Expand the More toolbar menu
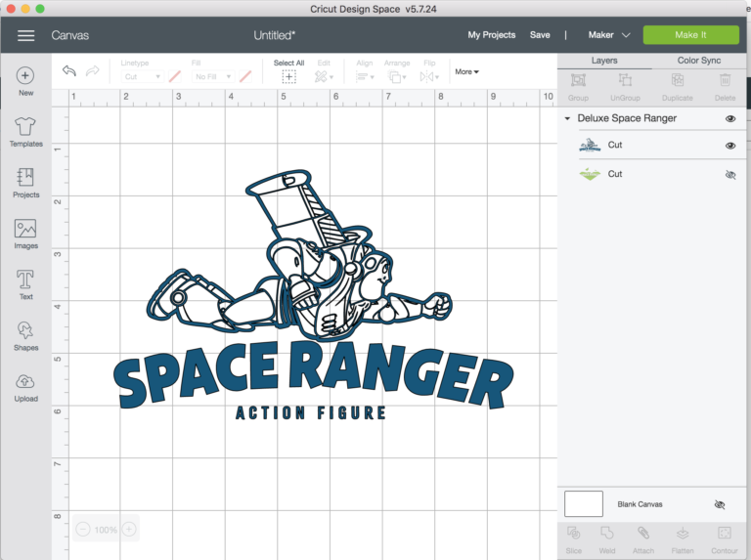751x560 pixels. [467, 71]
